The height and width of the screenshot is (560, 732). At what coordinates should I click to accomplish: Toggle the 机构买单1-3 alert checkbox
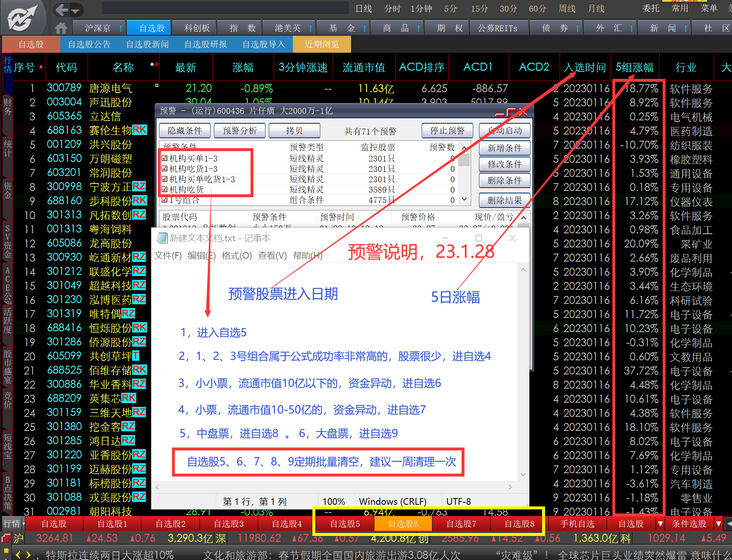[165, 158]
